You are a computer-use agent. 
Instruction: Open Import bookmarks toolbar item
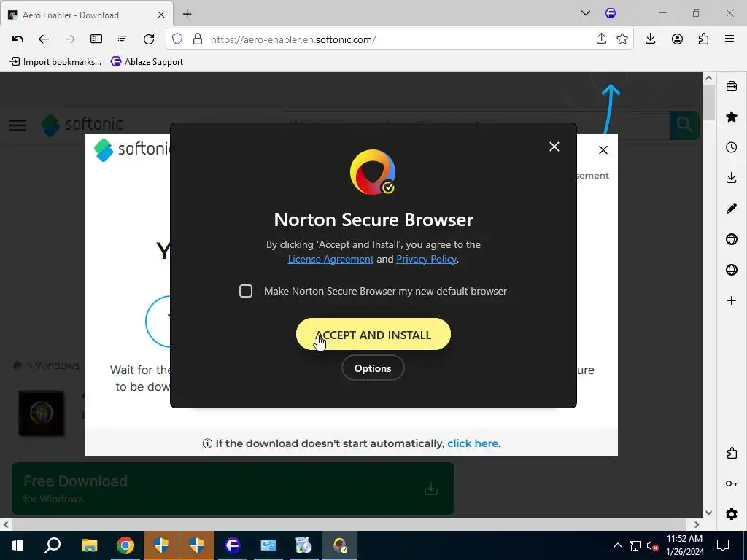pyautogui.click(x=55, y=61)
